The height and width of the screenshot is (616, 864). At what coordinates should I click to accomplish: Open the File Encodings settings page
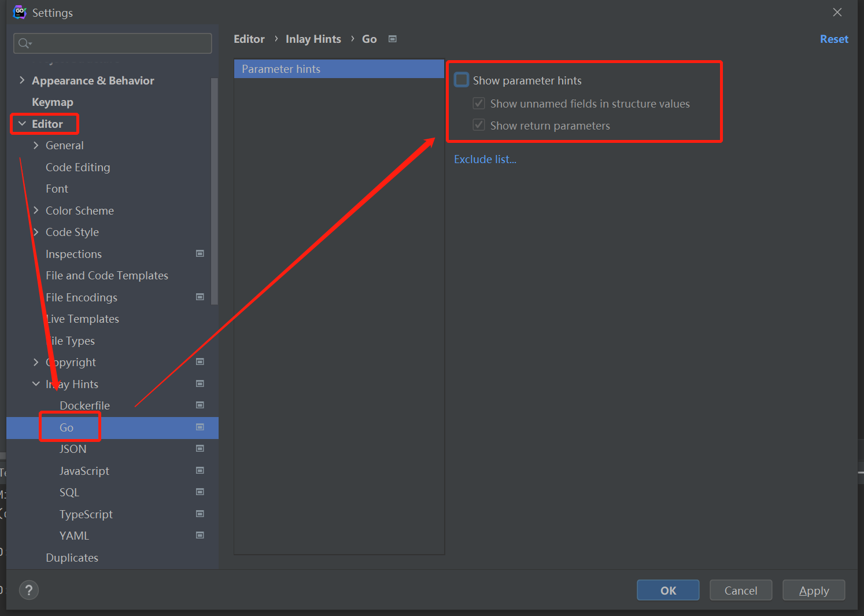click(x=82, y=297)
